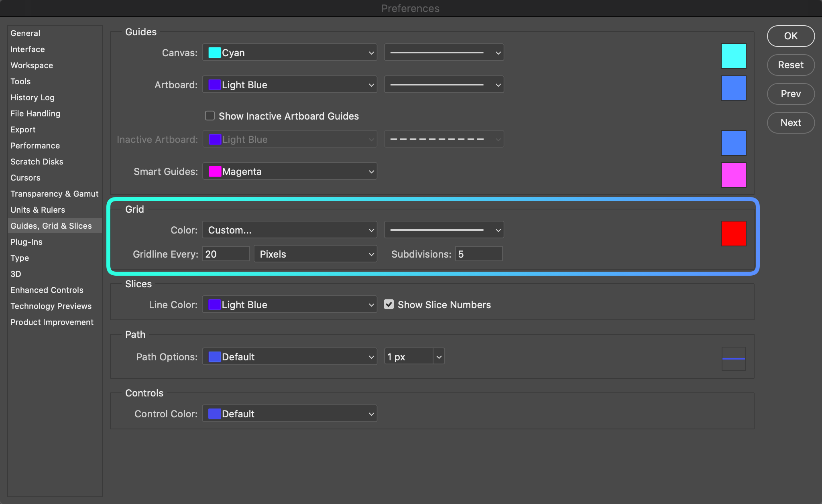Click the magenta Smart Guides color swatch
The width and height of the screenshot is (822, 504).
(733, 175)
